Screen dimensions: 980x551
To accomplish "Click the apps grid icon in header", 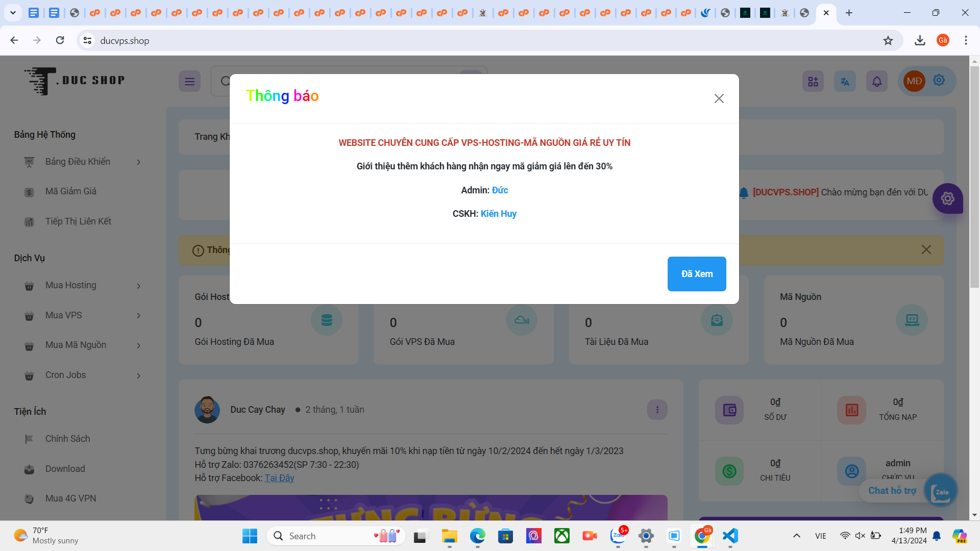I will click(x=813, y=82).
